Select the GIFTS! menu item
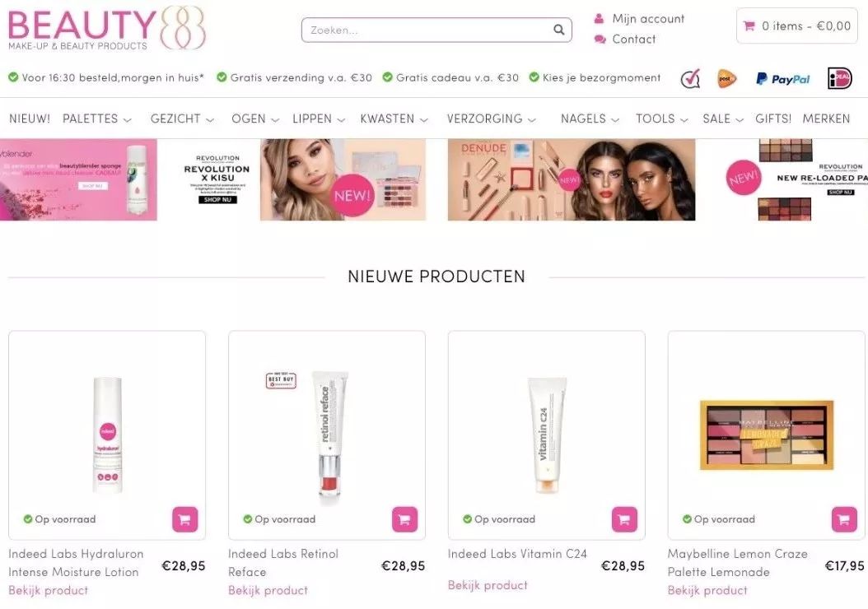 pyautogui.click(x=773, y=119)
